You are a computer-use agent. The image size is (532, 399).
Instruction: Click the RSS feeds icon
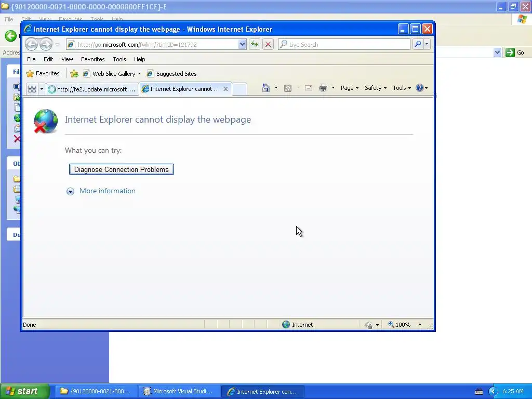point(288,88)
